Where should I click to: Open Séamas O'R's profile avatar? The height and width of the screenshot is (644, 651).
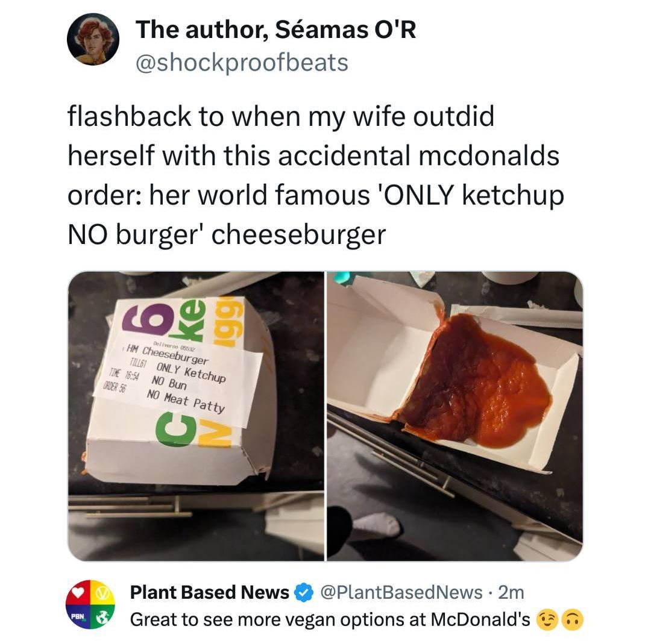(93, 39)
